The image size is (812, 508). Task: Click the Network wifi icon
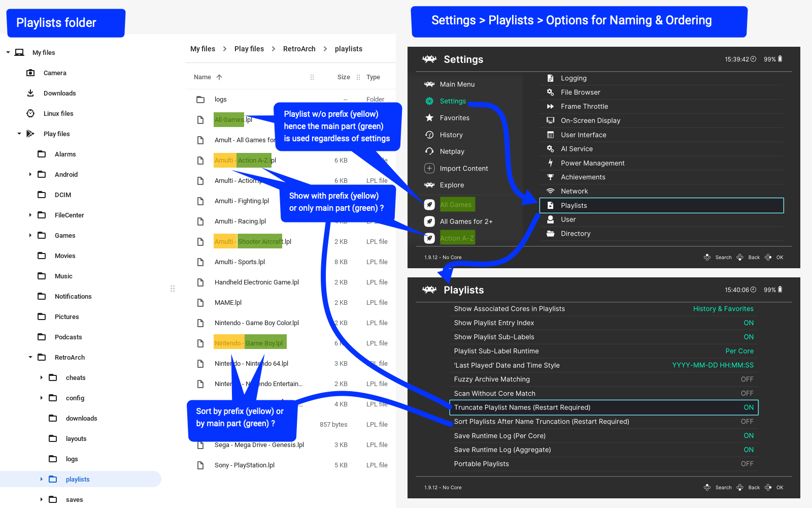[550, 191]
